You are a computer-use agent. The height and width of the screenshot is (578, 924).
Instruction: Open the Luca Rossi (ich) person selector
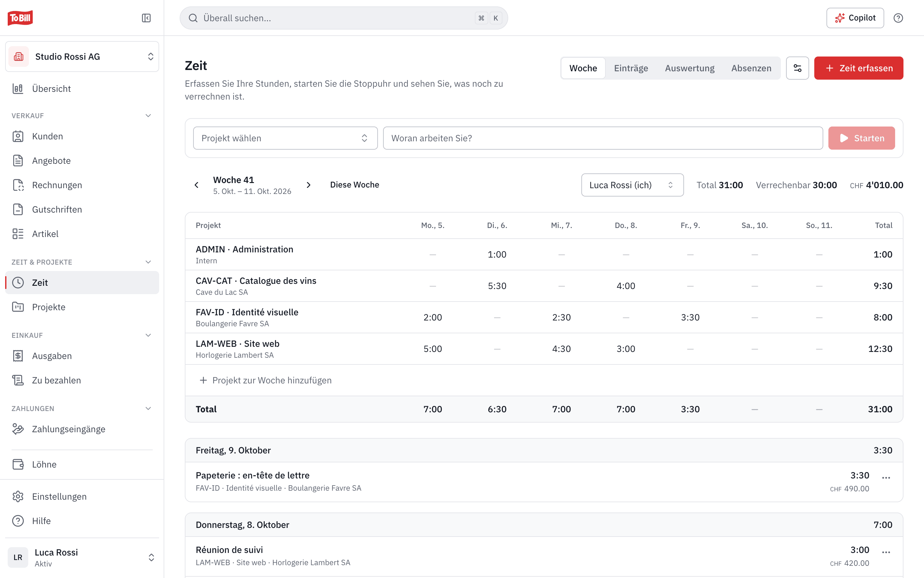(x=632, y=185)
